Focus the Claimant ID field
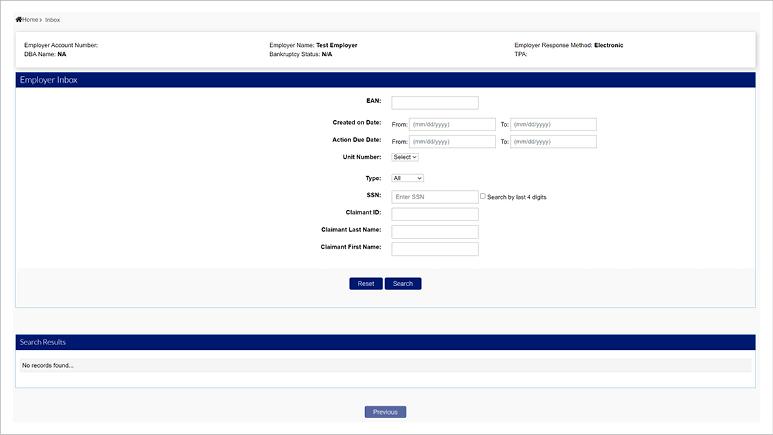This screenshot has width=773, height=435. [x=435, y=214]
